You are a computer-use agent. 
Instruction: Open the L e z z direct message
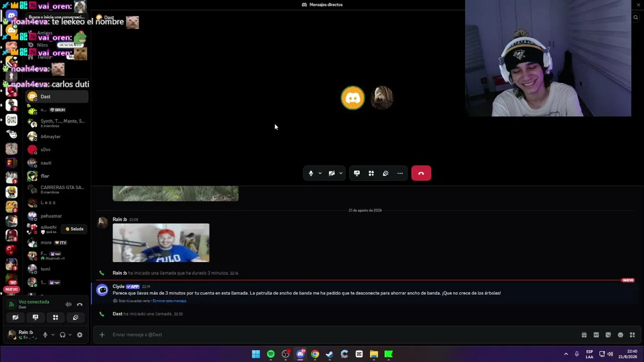[57, 203]
